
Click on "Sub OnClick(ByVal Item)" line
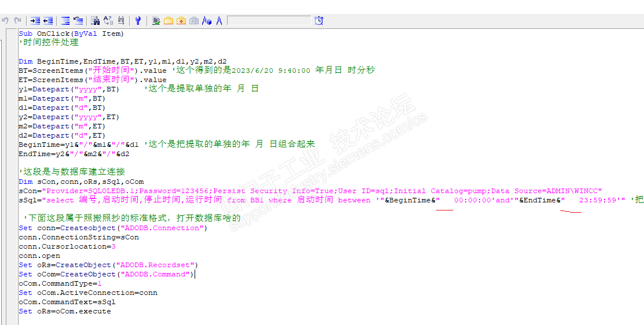71,34
